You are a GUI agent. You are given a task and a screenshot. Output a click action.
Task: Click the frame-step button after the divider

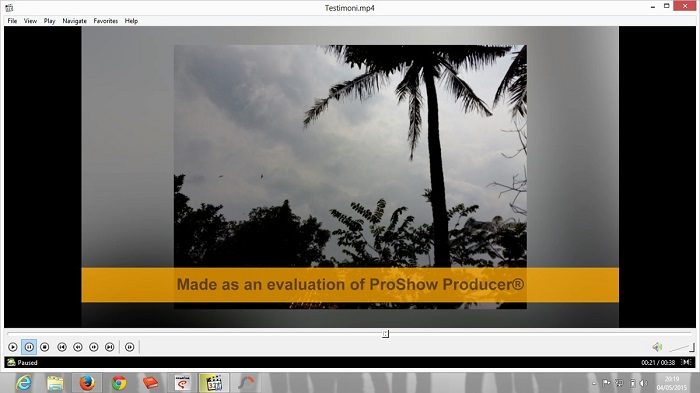(x=129, y=347)
